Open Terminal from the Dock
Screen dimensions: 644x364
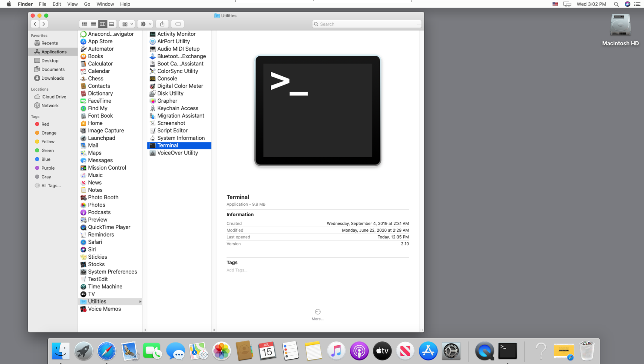507,351
